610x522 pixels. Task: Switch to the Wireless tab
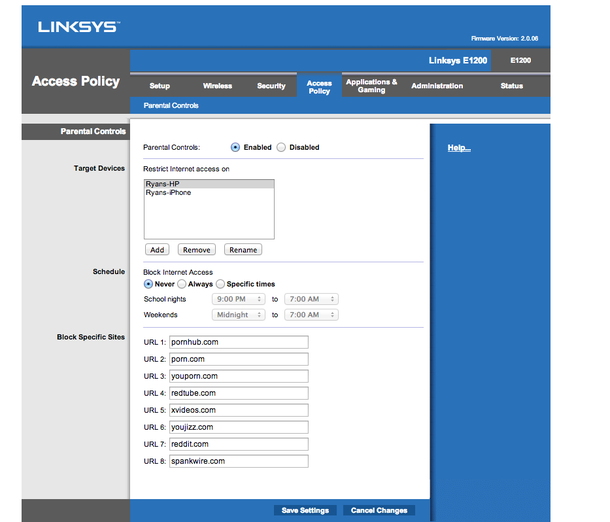click(217, 86)
